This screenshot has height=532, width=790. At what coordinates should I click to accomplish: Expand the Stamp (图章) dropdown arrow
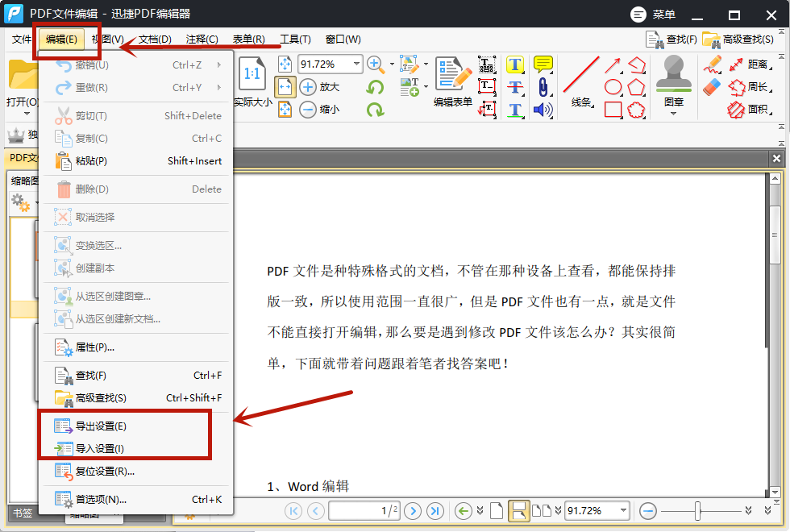coord(674,114)
